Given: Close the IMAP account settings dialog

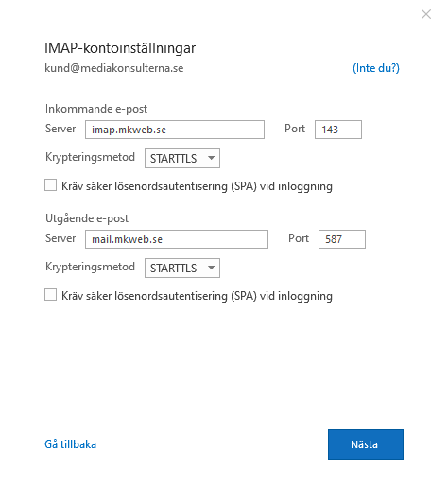Looking at the screenshot, I should click(426, 14).
